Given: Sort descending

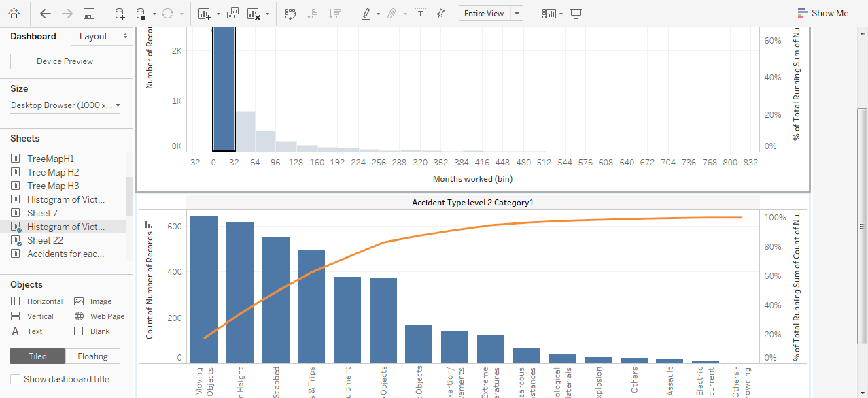Looking at the screenshot, I should pyautogui.click(x=334, y=14).
